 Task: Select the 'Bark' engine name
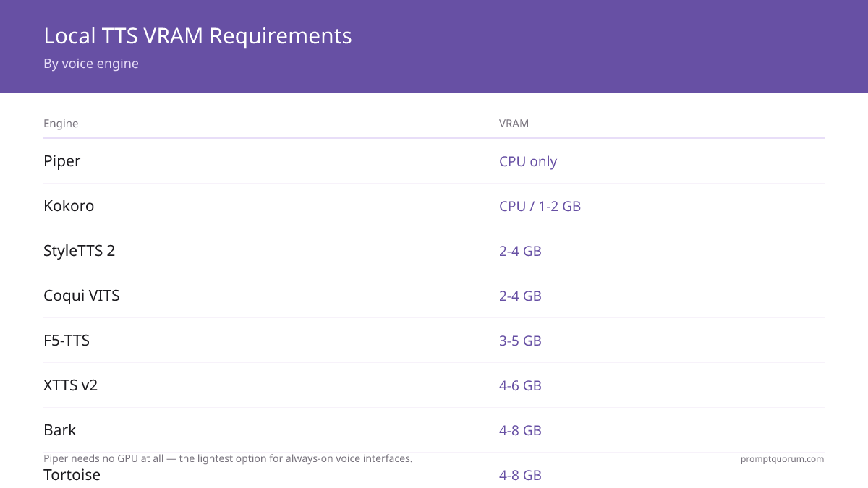(x=59, y=430)
